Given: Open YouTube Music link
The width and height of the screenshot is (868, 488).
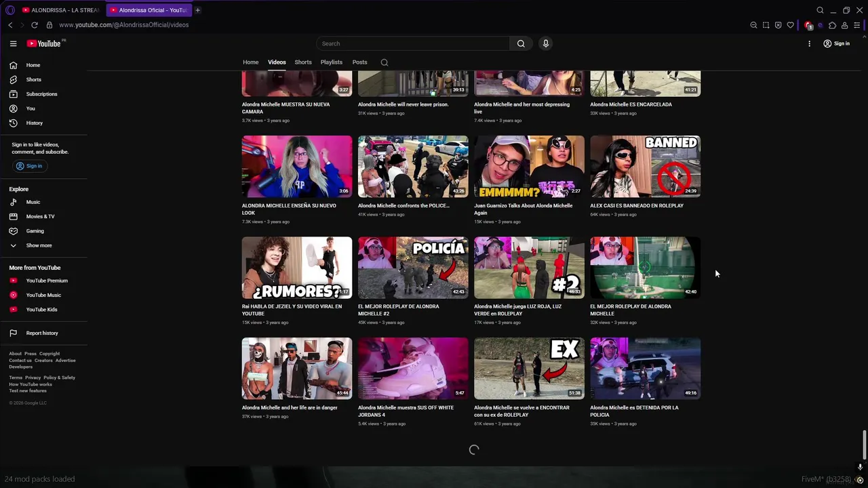Looking at the screenshot, I should tap(43, 295).
